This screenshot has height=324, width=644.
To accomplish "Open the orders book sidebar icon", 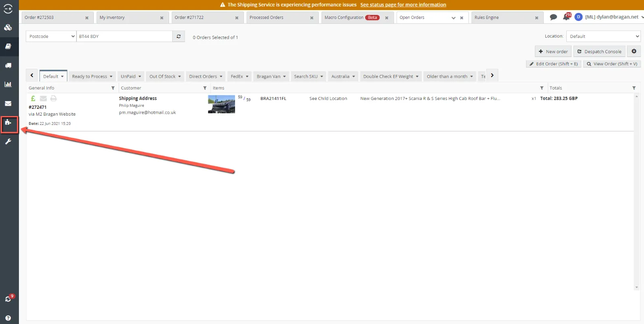I will point(8,46).
